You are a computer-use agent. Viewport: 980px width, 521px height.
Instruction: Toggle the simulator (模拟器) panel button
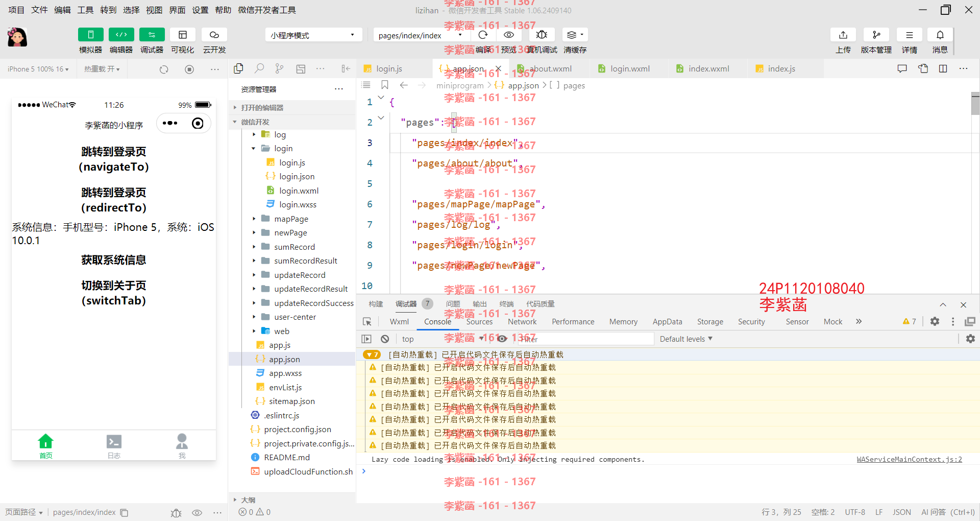[90, 35]
